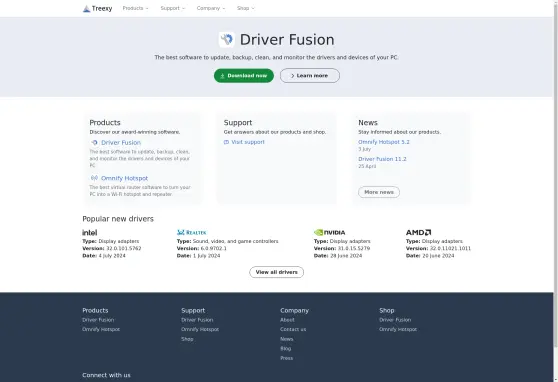
Task: Open Omnify Hotspot link in Products card
Action: click(x=124, y=178)
